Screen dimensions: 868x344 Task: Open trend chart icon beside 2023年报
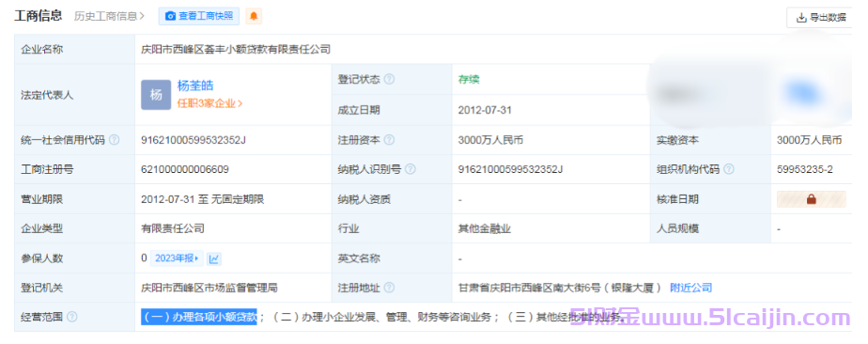[x=214, y=258]
